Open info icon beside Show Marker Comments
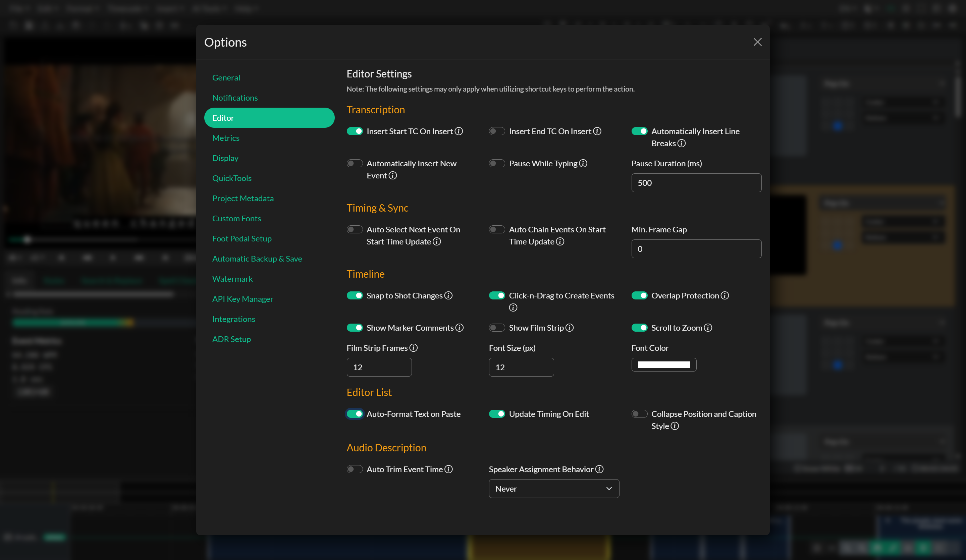 (459, 328)
